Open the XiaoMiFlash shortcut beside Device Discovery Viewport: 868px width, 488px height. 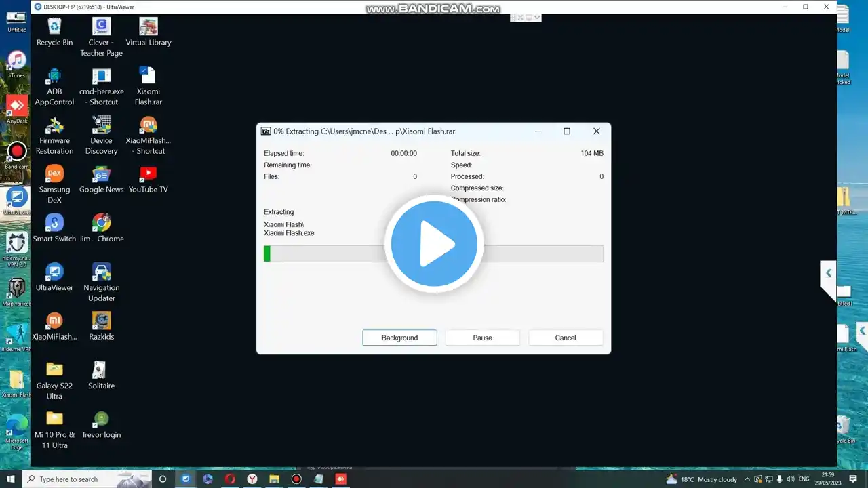(148, 136)
